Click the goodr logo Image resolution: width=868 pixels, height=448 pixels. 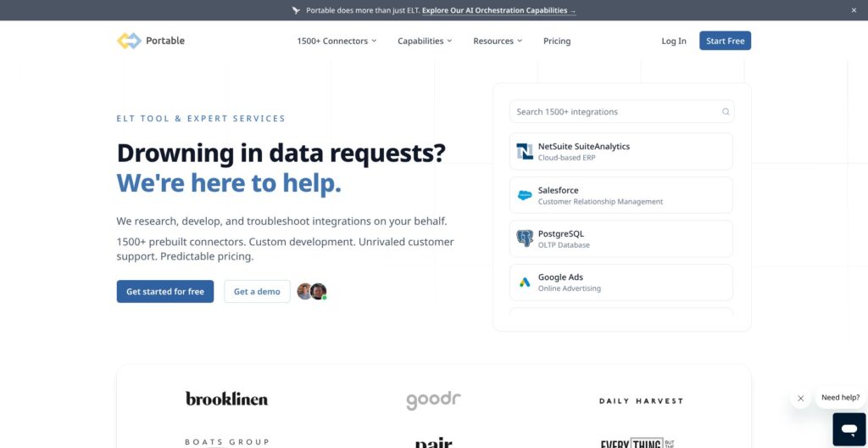[x=433, y=400]
